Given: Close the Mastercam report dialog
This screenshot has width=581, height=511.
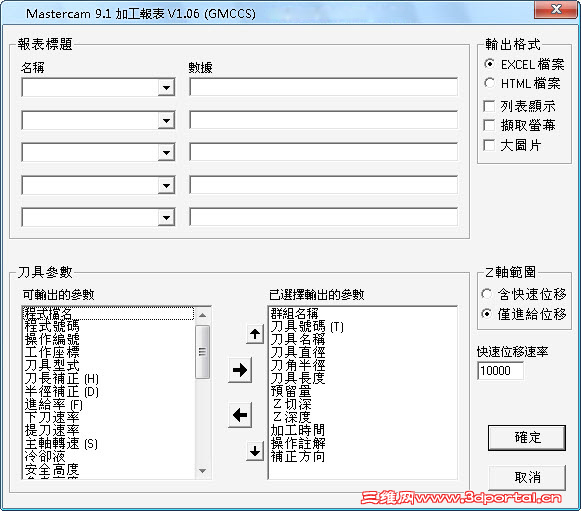Looking at the screenshot, I should click(556, 9).
